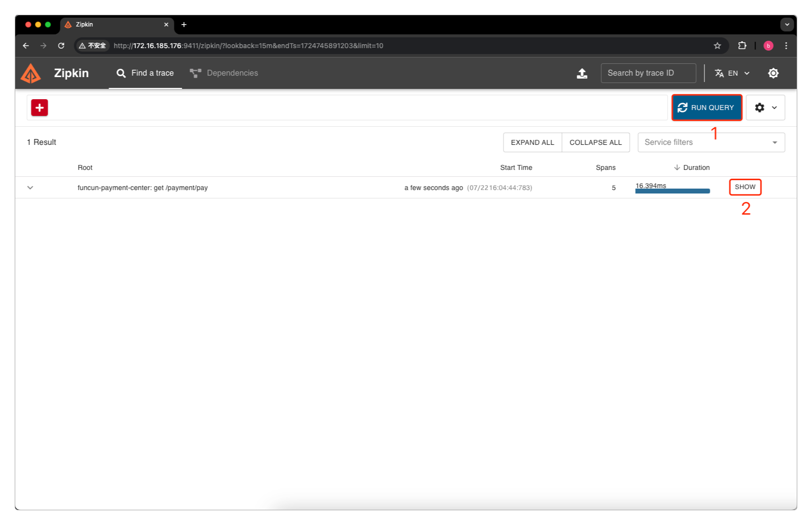Open the EN language dropdown
The height and width of the screenshot is (525, 812).
[732, 73]
